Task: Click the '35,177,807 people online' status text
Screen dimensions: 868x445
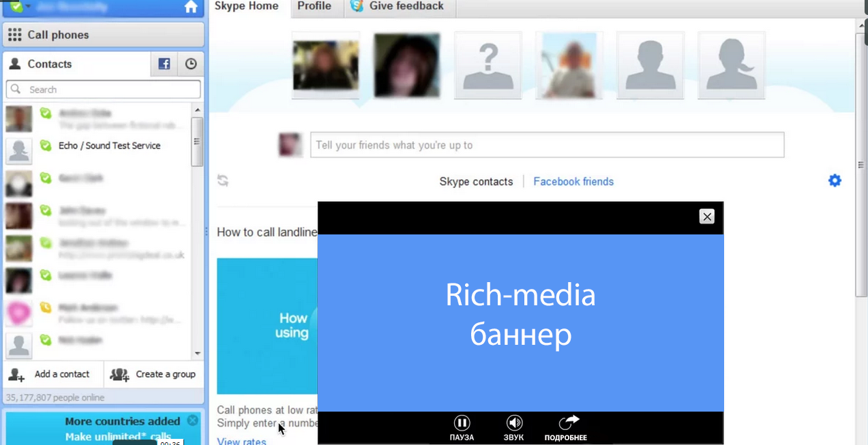Action: coord(55,397)
